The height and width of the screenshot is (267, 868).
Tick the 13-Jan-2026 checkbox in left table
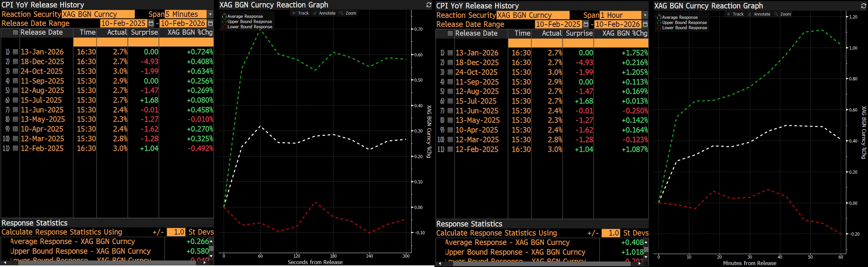point(15,52)
